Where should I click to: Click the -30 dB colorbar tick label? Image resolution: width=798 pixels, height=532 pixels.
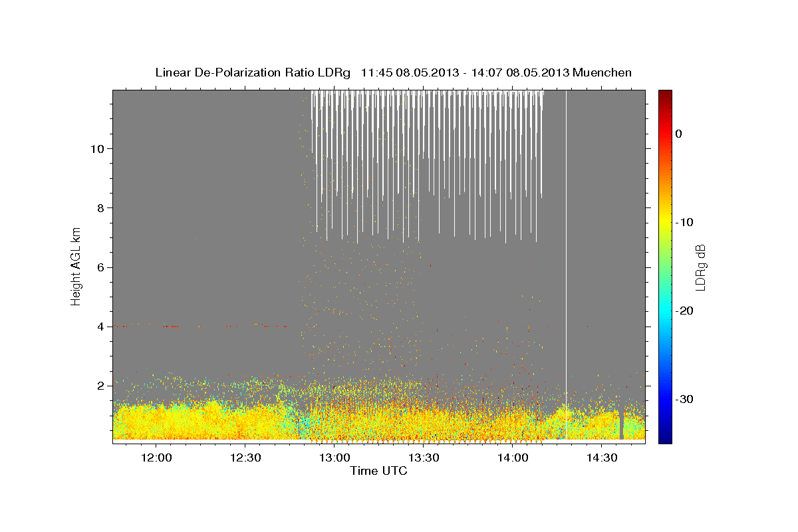pos(685,399)
